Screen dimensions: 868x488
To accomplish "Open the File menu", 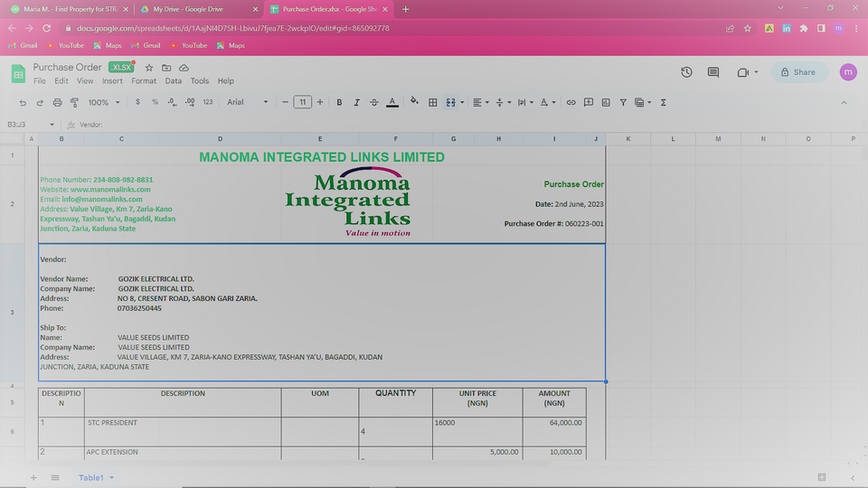I will coord(39,80).
